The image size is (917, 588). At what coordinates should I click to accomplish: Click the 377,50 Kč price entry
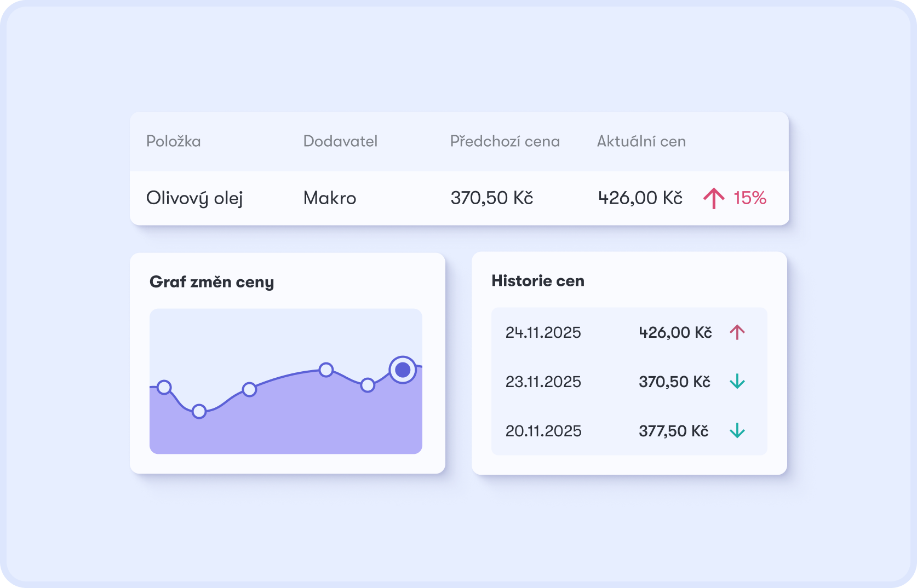tap(674, 431)
